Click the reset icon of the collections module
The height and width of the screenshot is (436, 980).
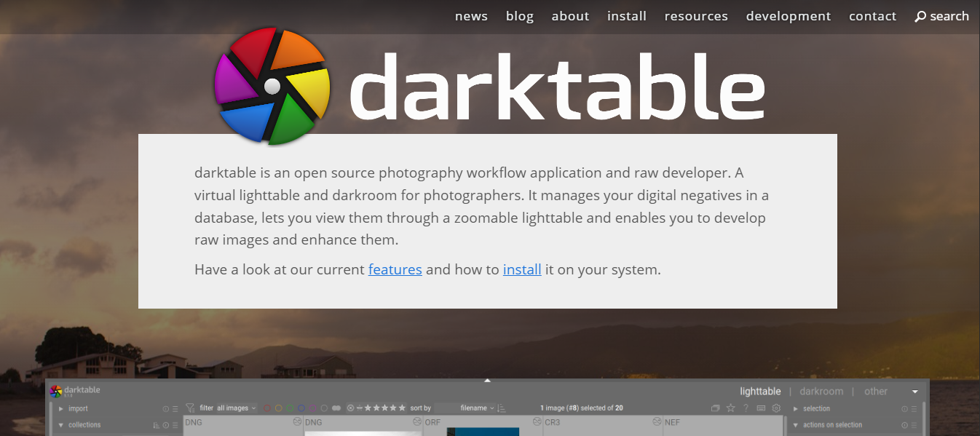point(165,425)
